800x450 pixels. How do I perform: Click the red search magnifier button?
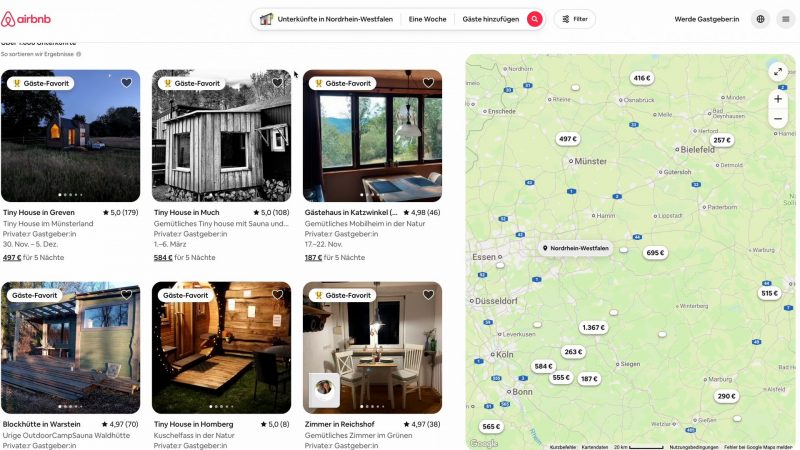pyautogui.click(x=535, y=19)
